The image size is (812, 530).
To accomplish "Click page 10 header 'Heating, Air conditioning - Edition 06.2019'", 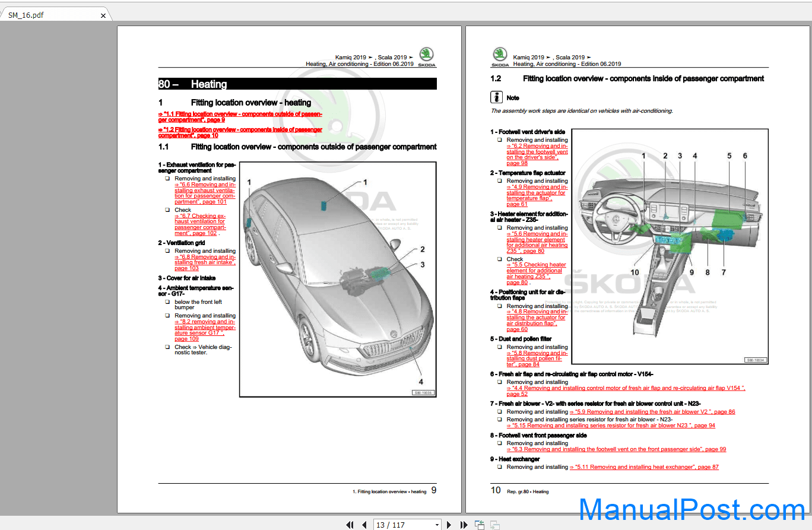I will pyautogui.click(x=567, y=64).
